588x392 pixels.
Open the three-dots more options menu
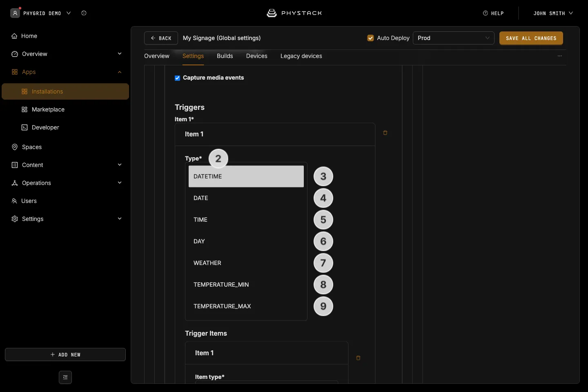coord(560,56)
